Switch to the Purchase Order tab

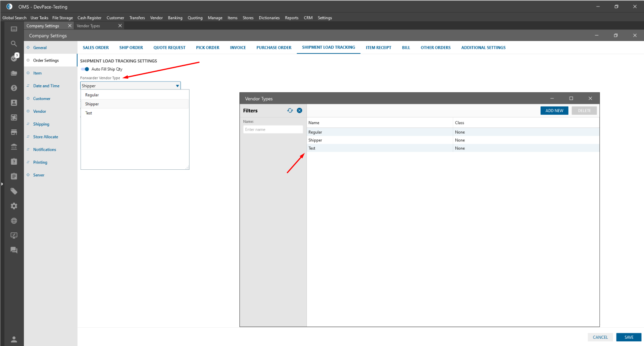click(274, 48)
